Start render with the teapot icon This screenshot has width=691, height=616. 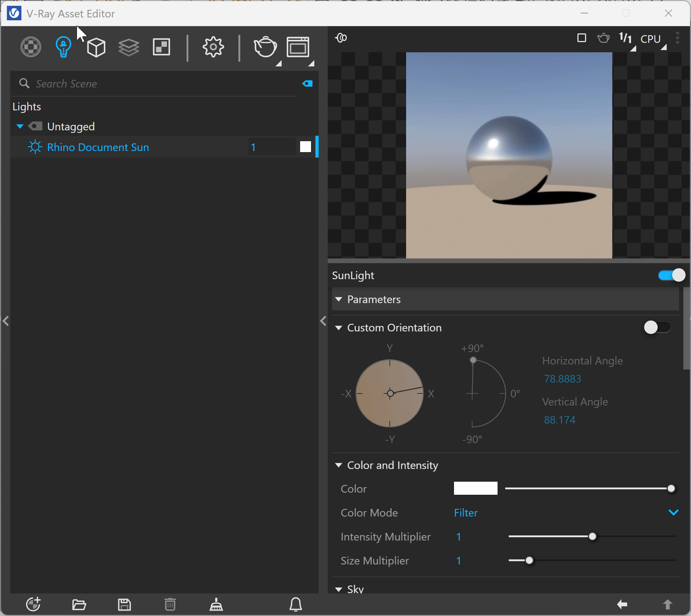pyautogui.click(x=265, y=47)
